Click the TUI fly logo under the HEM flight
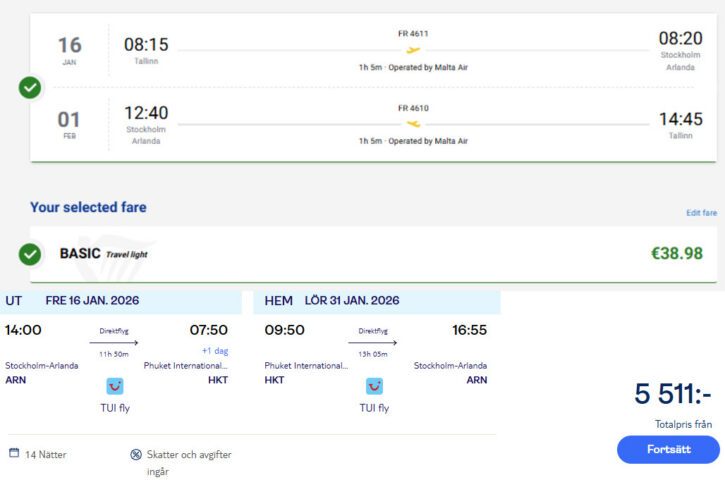The image size is (725, 487). (x=374, y=386)
